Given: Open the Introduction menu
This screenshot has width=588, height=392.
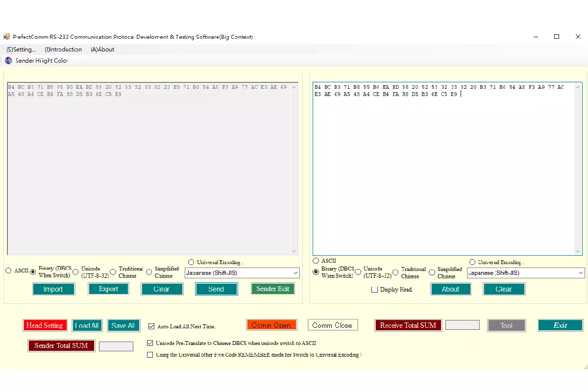Looking at the screenshot, I should point(63,49).
